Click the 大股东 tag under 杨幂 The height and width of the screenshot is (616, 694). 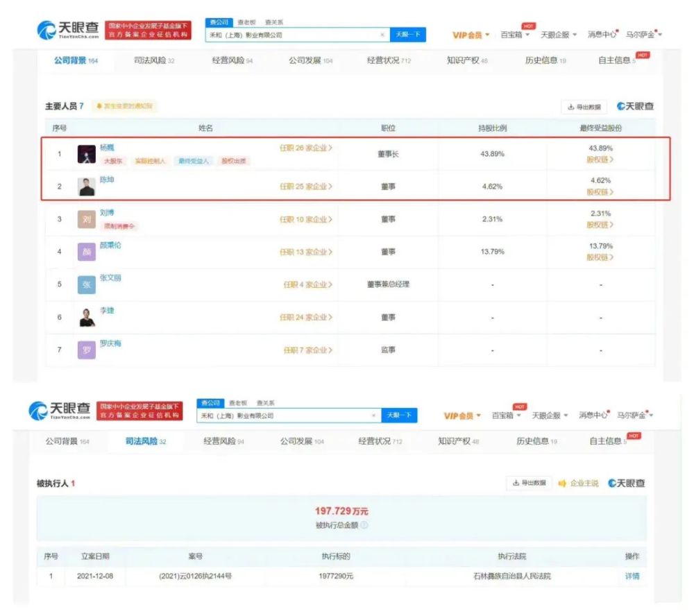[x=113, y=161]
